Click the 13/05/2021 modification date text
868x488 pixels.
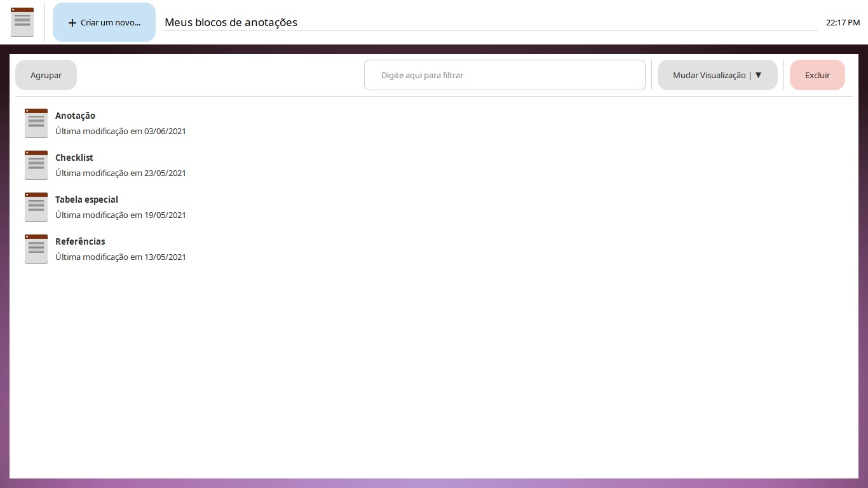click(165, 257)
